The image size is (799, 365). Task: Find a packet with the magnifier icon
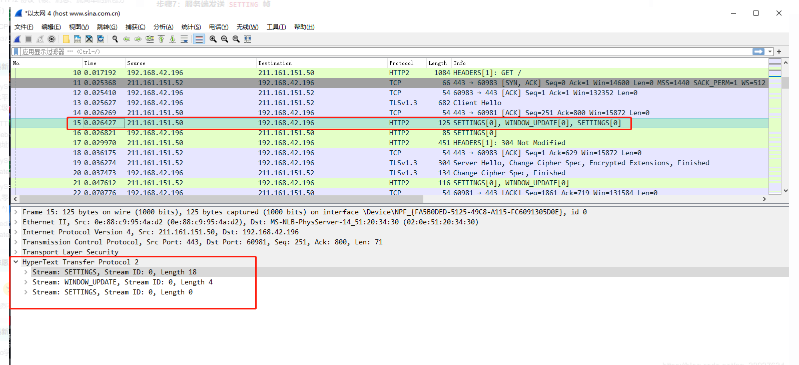pos(115,39)
